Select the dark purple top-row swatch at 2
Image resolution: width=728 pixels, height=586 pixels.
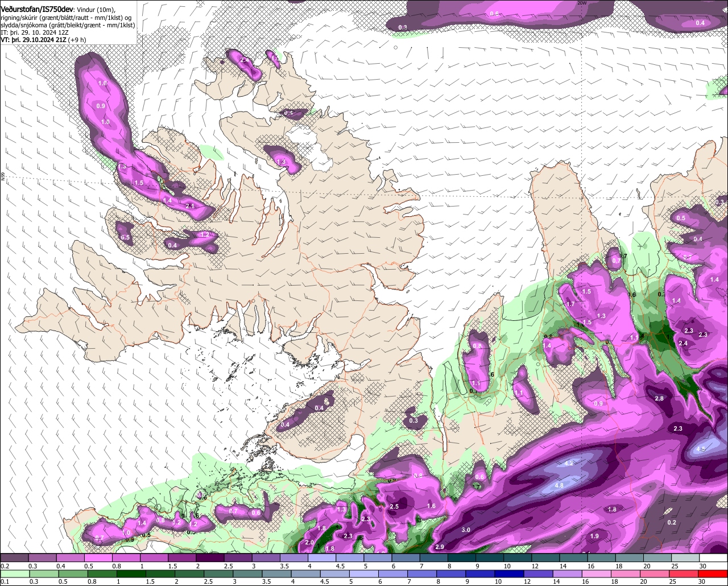click(210, 558)
